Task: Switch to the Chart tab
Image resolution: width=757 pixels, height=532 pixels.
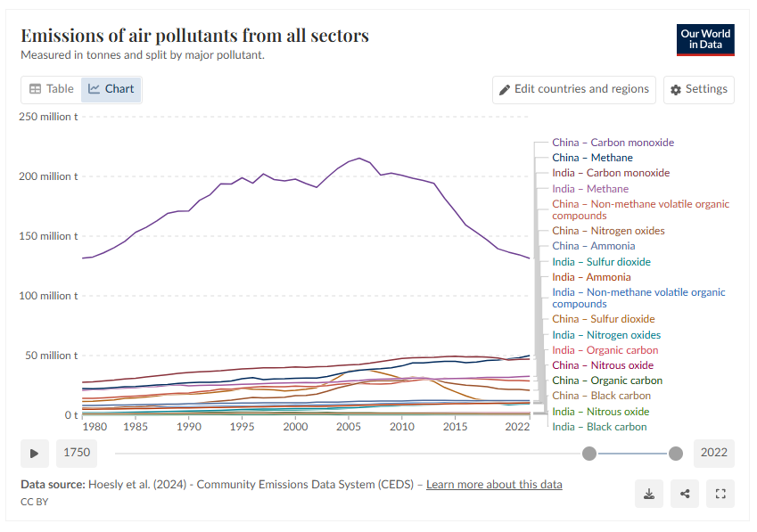Action: 111,89
